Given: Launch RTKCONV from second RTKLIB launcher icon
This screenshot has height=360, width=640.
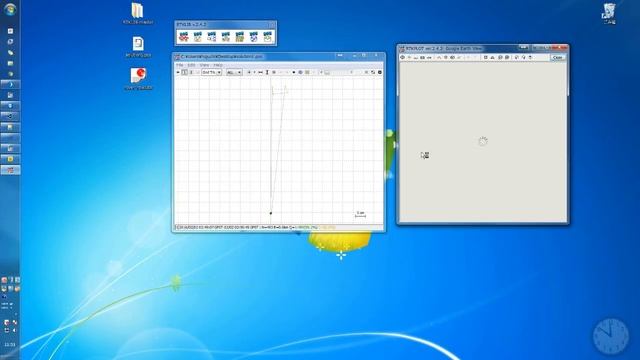Looking at the screenshot, I should click(198, 37).
